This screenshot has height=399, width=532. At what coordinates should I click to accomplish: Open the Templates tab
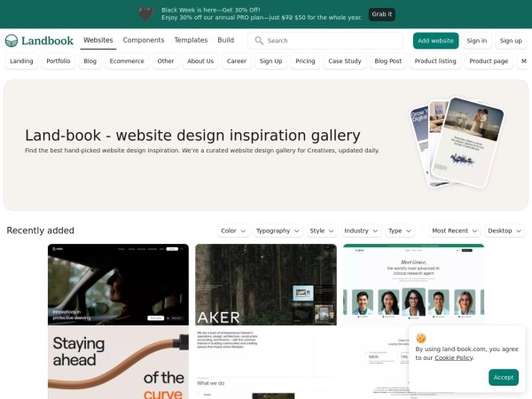(x=191, y=40)
